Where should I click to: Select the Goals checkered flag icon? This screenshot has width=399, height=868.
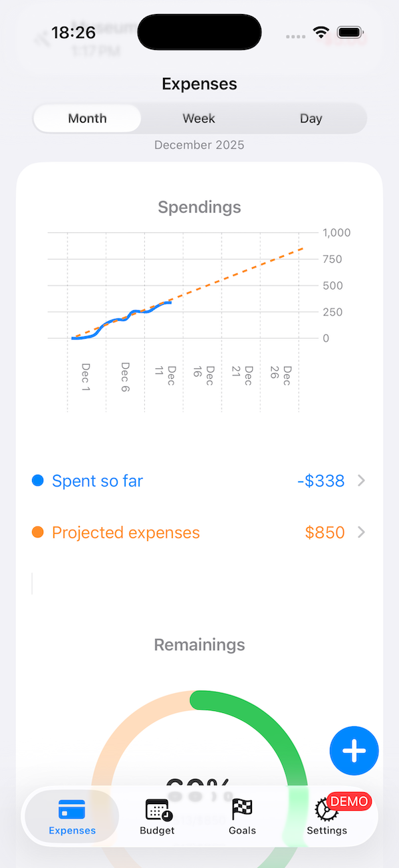click(242, 809)
